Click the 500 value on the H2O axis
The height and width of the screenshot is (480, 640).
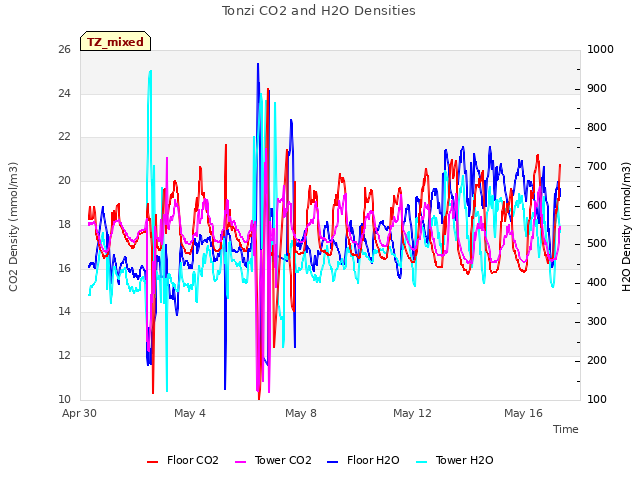click(597, 244)
